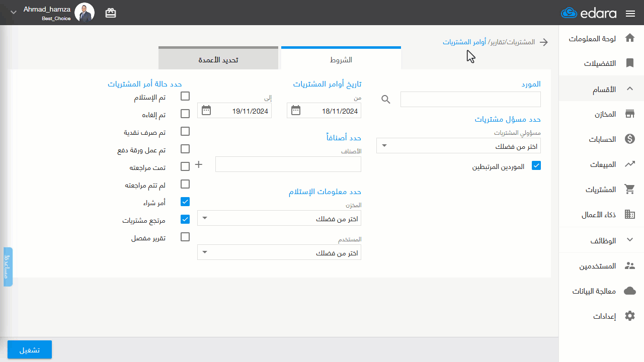The image size is (644, 362).
Task: Click the إعدادات gear icon
Action: pyautogui.click(x=629, y=316)
